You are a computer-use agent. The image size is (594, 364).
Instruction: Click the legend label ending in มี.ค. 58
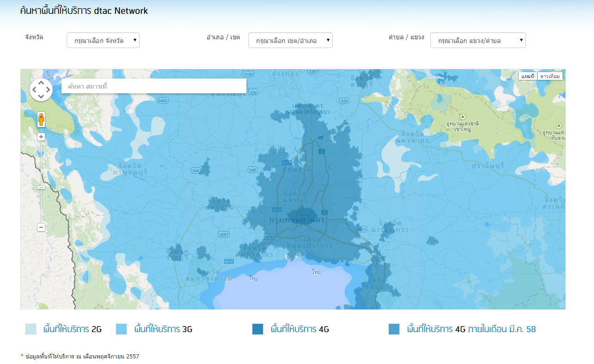[472, 329]
